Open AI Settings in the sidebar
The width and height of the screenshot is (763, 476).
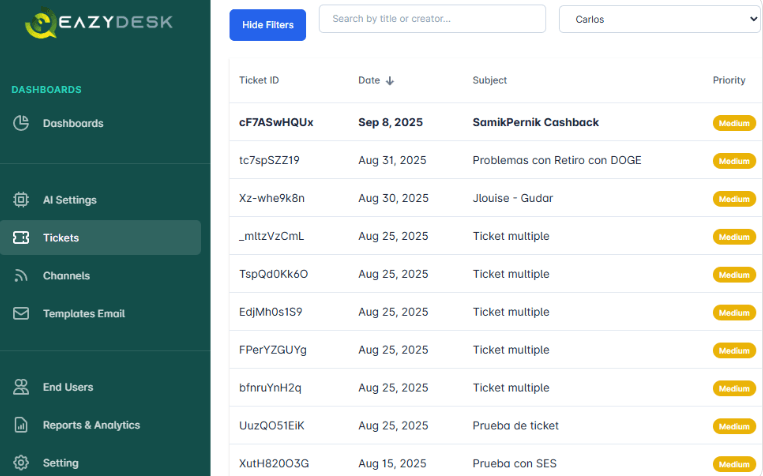pos(70,200)
